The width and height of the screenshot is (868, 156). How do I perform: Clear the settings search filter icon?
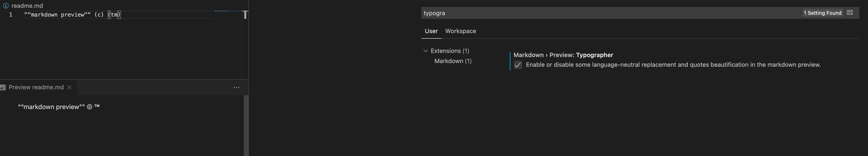(850, 13)
